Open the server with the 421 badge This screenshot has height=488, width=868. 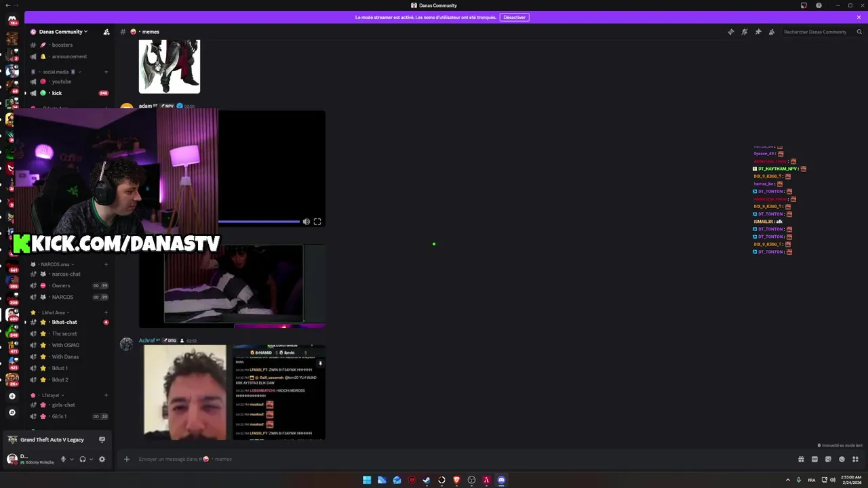[x=12, y=363]
